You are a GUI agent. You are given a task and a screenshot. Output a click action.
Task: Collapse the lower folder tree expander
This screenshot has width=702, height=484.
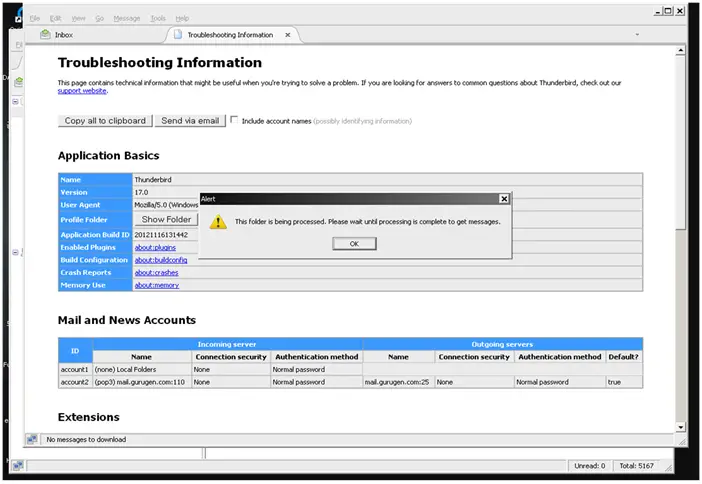point(15,253)
